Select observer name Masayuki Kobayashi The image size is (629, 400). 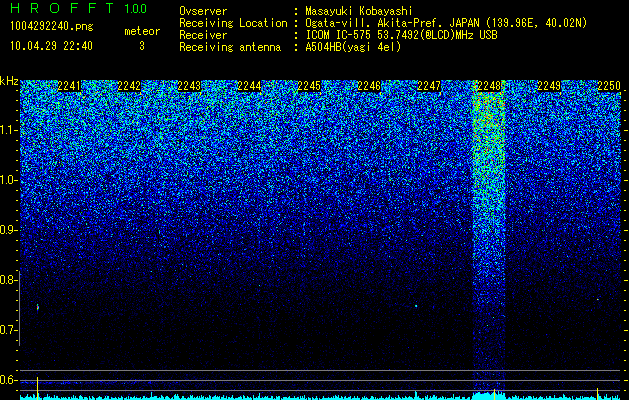pyautogui.click(x=359, y=11)
